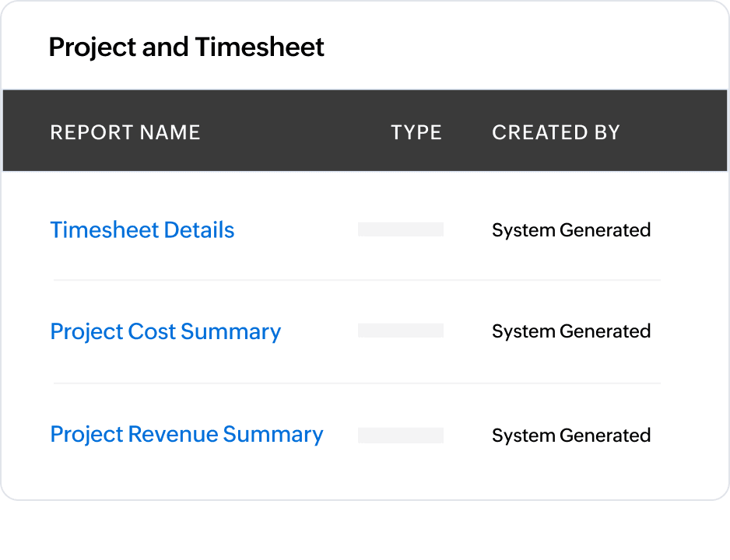The image size is (730, 560).
Task: Click the divider line below Project Cost Summary row
Action: pos(356,383)
